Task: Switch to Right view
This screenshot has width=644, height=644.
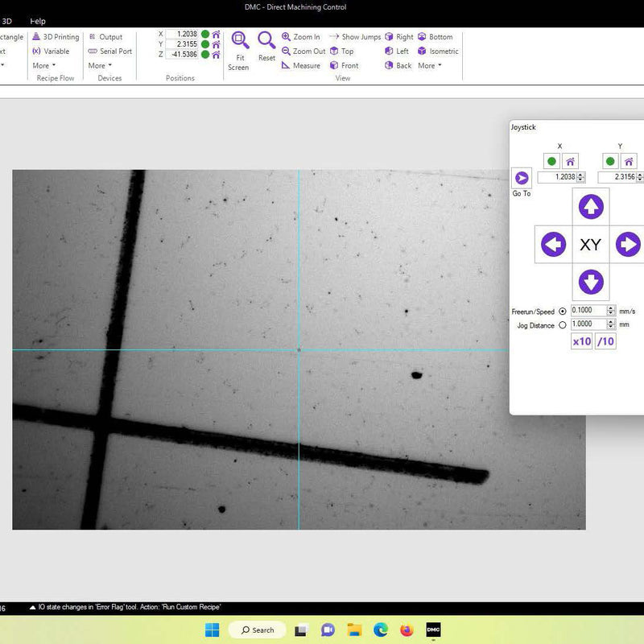Action: coord(398,36)
